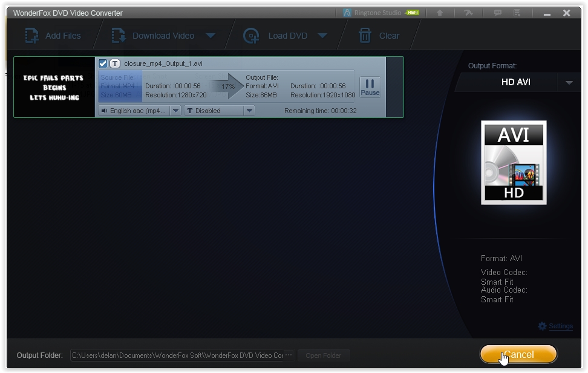The width and height of the screenshot is (588, 373).
Task: Click the NEW badge next to Ringtone Studio
Action: [413, 12]
